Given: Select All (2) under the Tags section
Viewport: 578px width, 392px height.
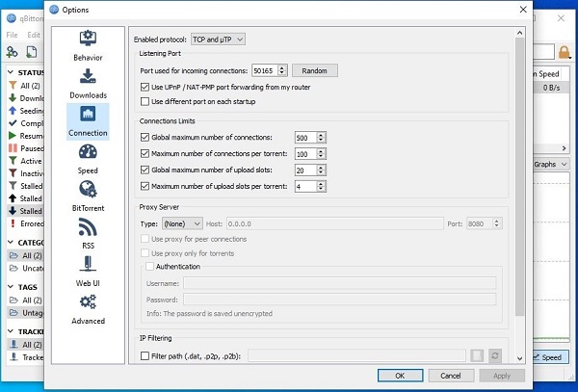Looking at the screenshot, I should (25, 301).
